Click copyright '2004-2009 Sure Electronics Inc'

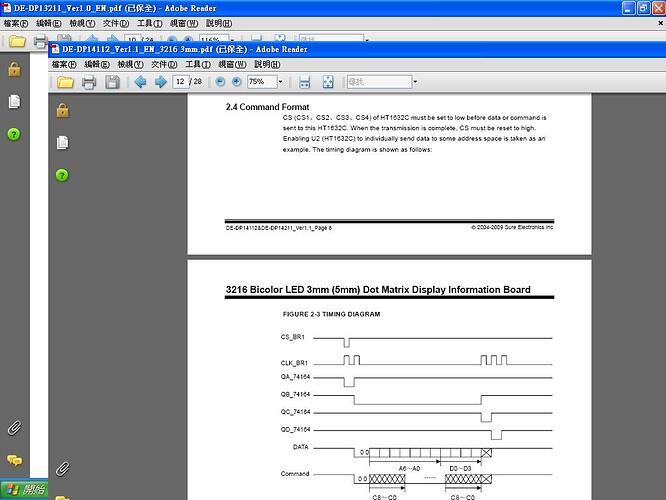pos(512,227)
